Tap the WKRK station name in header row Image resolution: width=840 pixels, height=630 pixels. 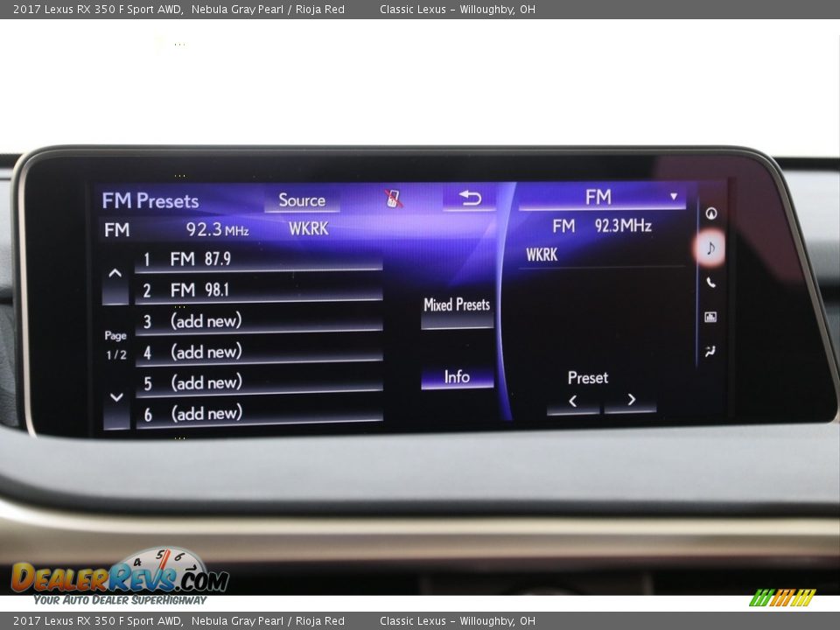309,228
